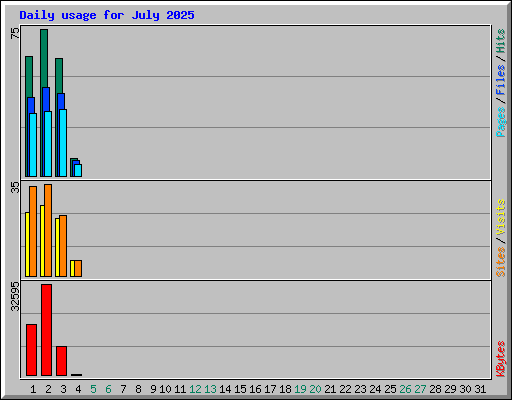Click the 'KBytes' legend label
The image size is (512, 400).
point(501,359)
